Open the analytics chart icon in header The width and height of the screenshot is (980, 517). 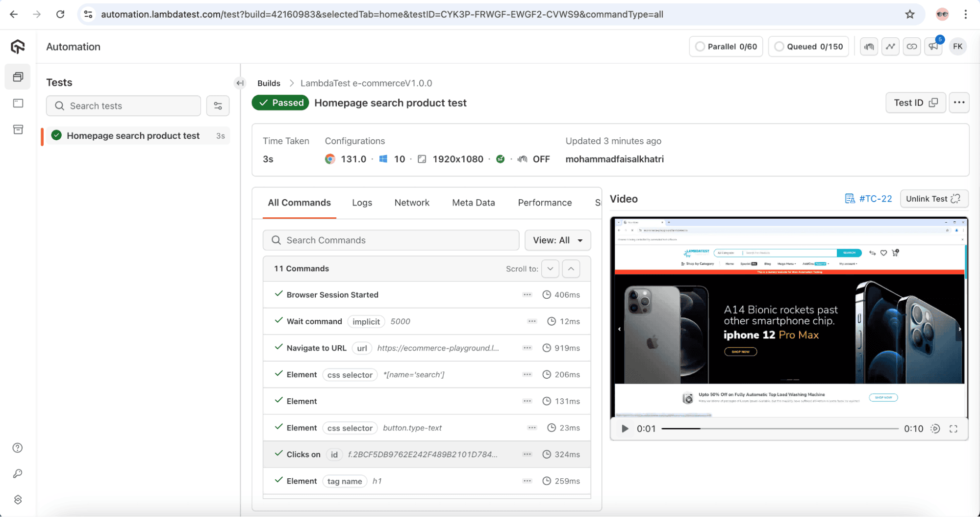(x=890, y=47)
